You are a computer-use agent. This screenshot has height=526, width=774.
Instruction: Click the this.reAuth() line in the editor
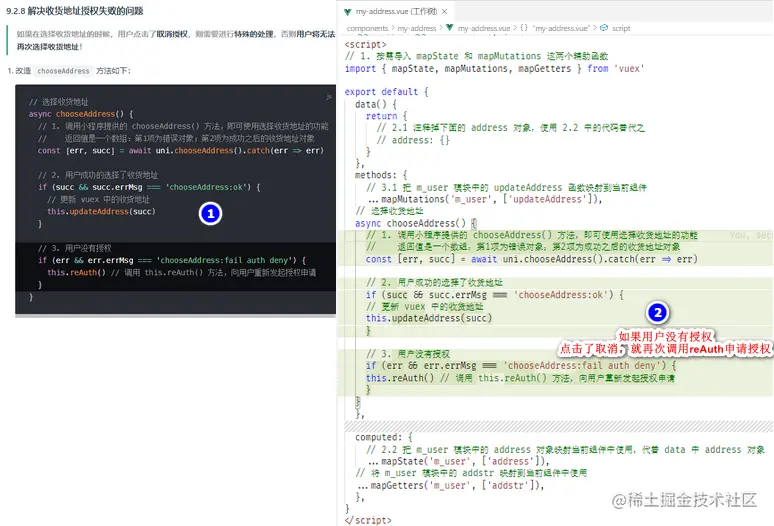pos(520,378)
